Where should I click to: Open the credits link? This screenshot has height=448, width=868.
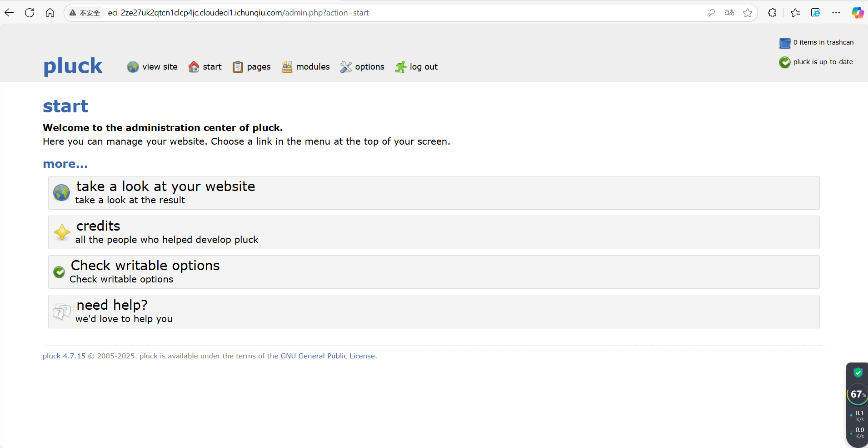click(98, 226)
